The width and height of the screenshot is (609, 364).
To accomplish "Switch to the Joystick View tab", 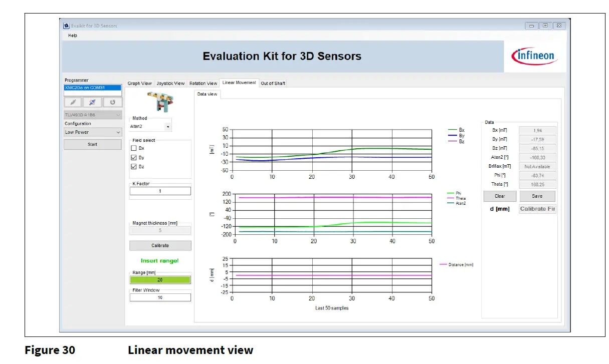I will [170, 83].
